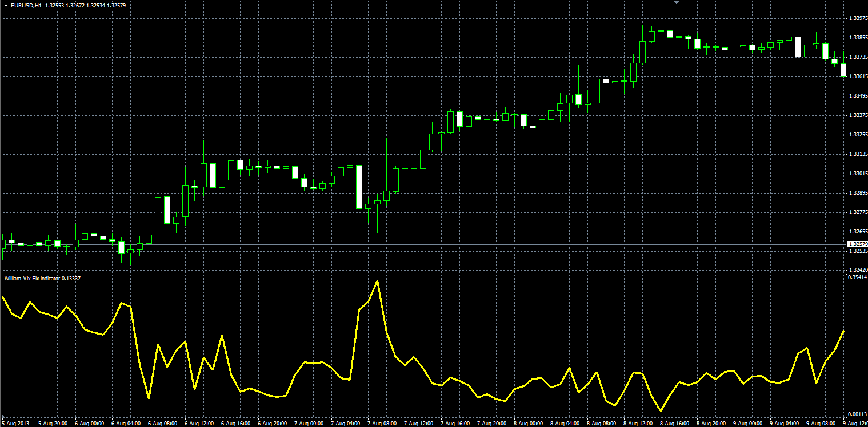Image resolution: width=868 pixels, height=427 pixels.
Task: Click indicator scale minimum value 0.00113
Action: point(857,414)
